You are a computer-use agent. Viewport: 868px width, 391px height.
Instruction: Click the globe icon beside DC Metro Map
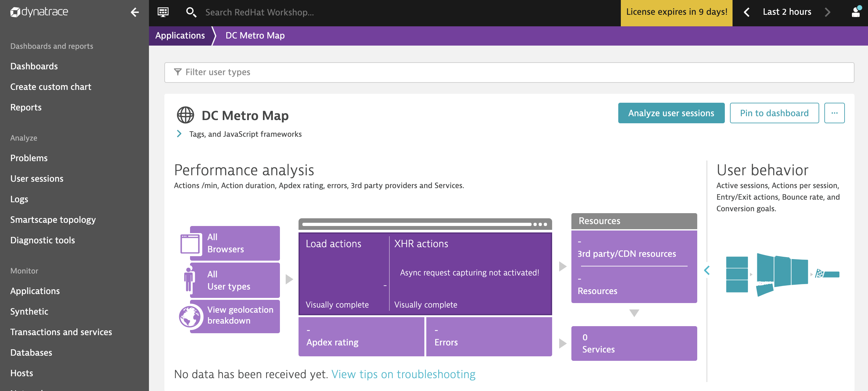point(185,115)
